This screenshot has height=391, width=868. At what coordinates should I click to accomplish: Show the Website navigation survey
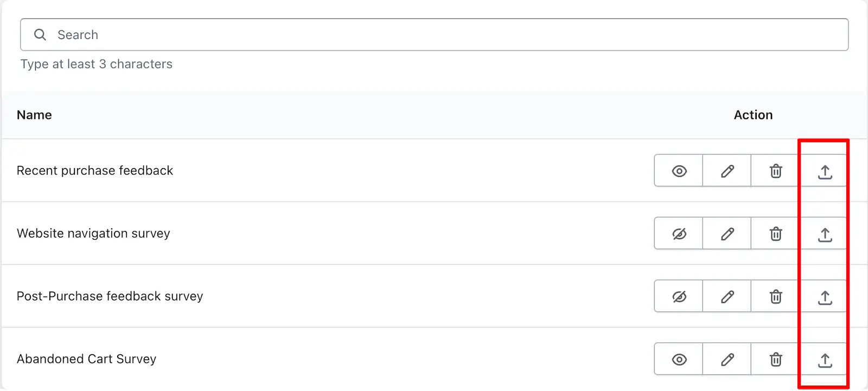(679, 234)
